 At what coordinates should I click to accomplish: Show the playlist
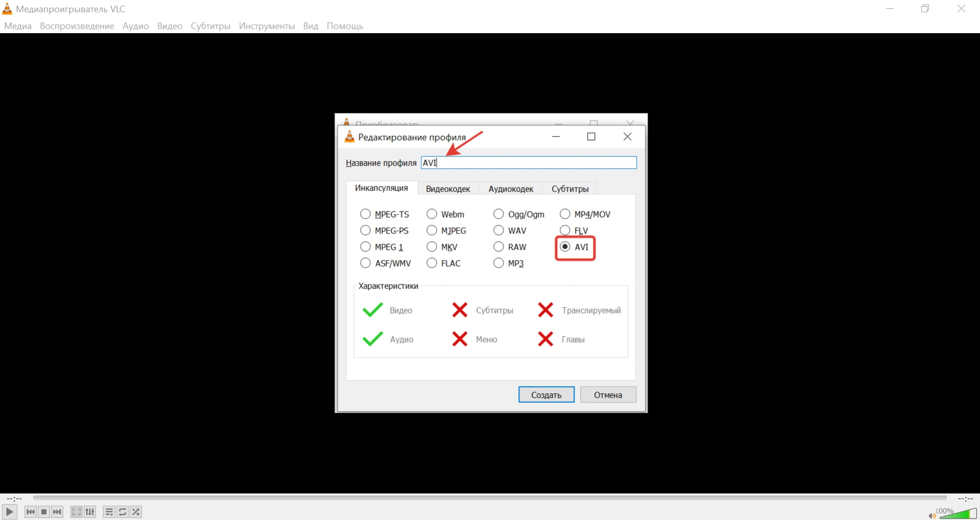pos(109,512)
